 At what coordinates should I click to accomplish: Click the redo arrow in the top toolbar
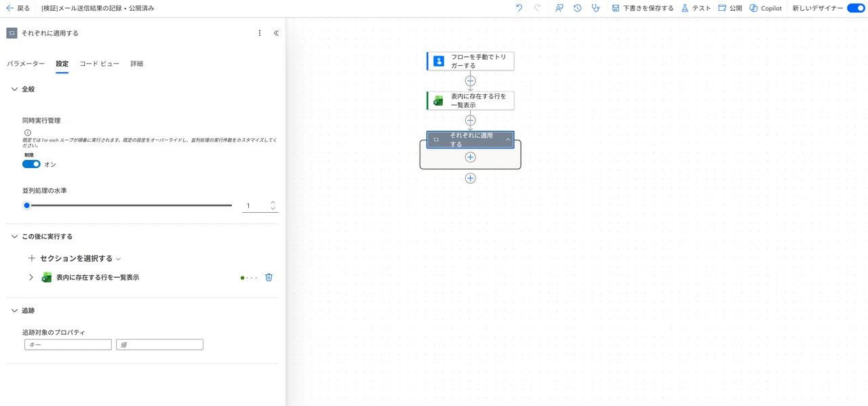(538, 8)
